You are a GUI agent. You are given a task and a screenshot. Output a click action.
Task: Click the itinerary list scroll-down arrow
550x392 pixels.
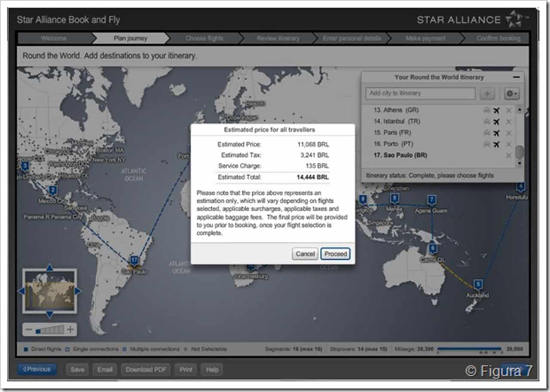(519, 164)
